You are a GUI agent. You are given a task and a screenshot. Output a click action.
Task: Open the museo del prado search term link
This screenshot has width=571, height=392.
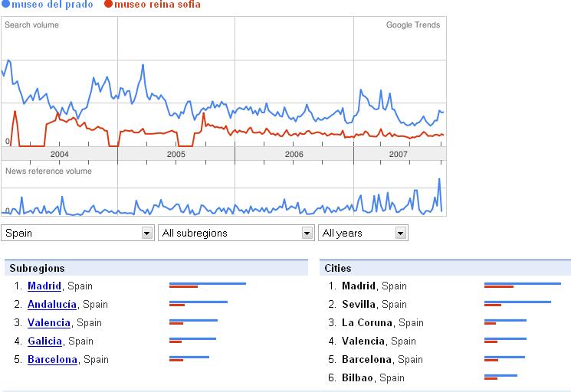52,5
